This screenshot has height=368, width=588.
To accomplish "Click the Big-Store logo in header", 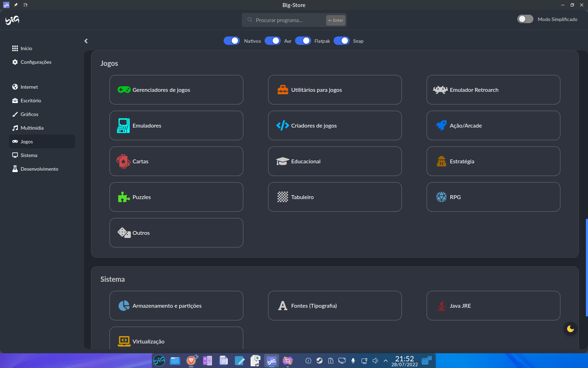I will point(12,20).
